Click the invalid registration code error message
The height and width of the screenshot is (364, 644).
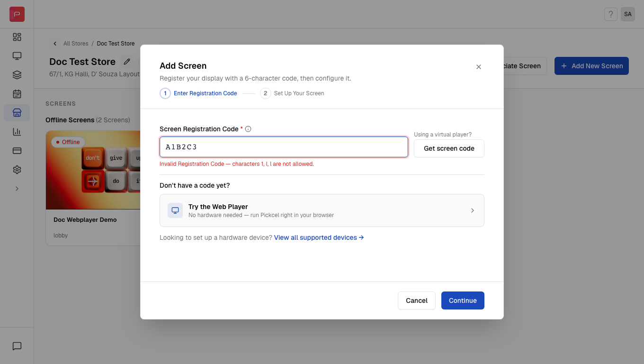click(x=237, y=164)
